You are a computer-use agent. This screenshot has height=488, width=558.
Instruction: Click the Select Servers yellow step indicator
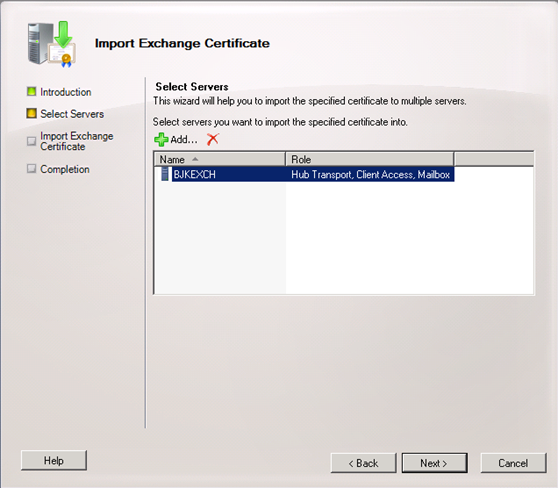(31, 114)
